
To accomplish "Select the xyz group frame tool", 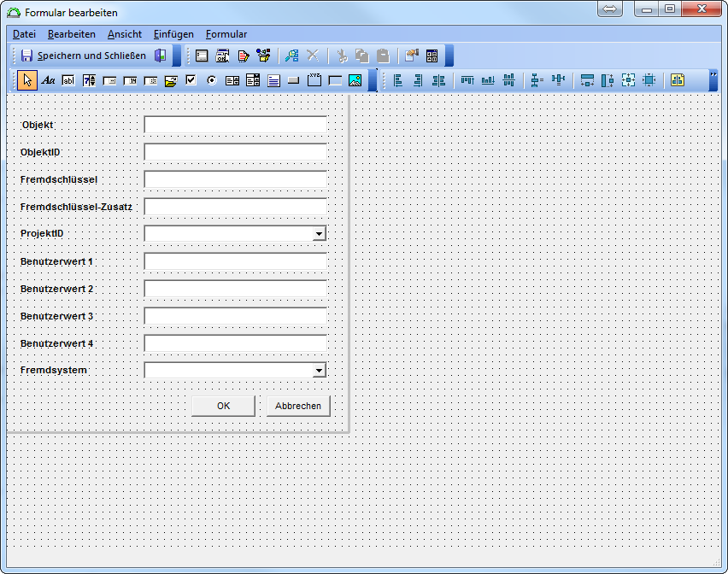I will coord(314,80).
